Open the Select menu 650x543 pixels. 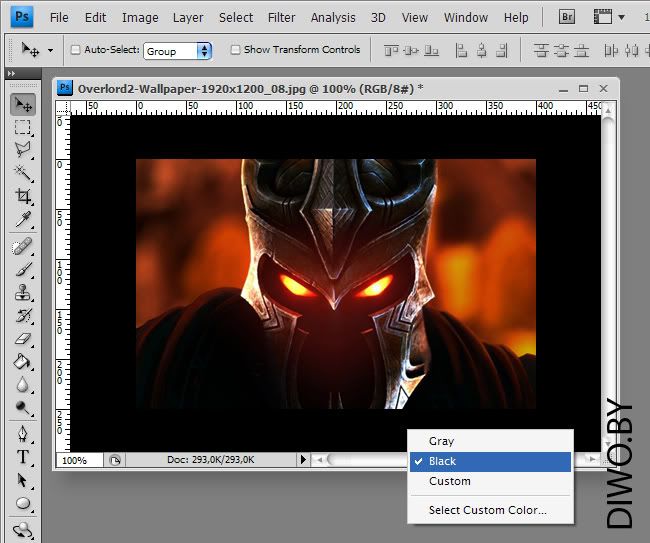236,17
